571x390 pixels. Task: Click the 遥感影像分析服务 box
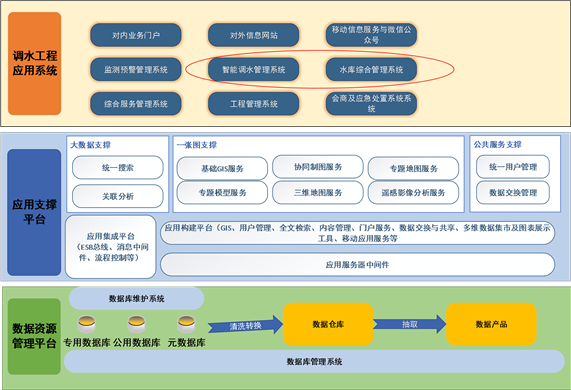coord(413,193)
